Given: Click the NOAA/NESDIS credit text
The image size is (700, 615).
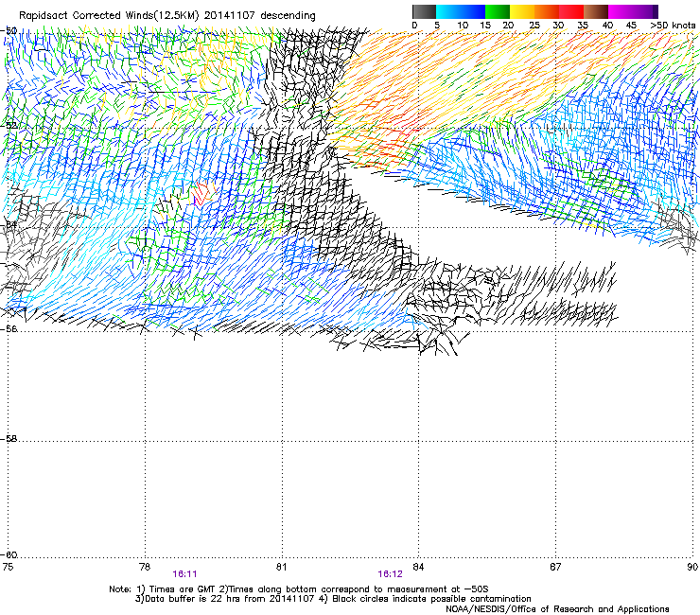Looking at the screenshot, I should (557, 609).
